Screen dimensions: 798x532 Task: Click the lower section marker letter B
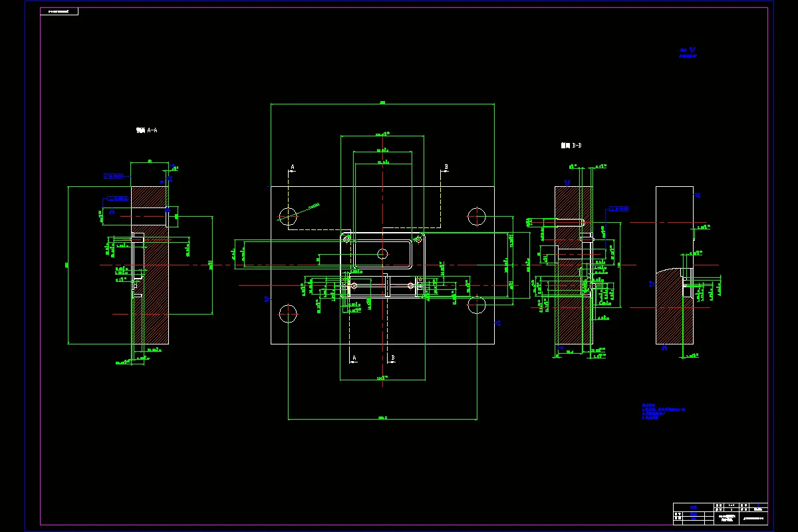click(393, 358)
